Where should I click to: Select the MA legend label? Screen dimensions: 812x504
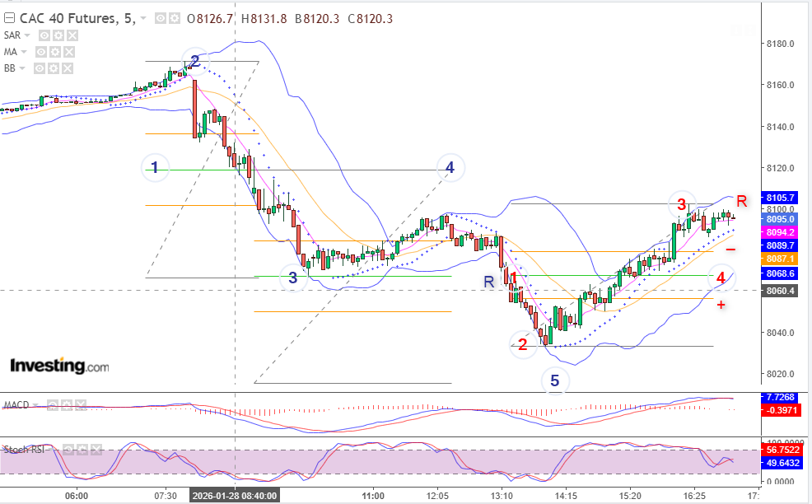pyautogui.click(x=11, y=52)
